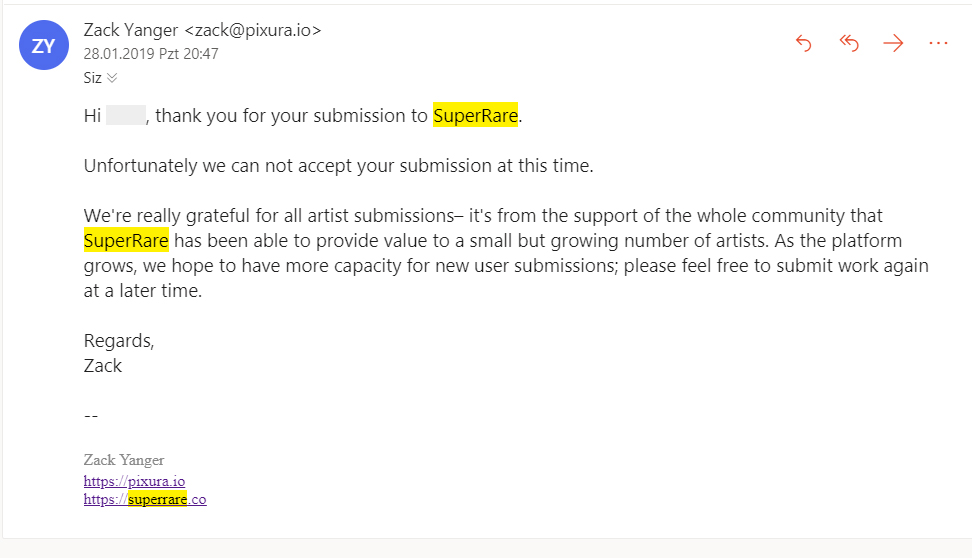Open the https://pixura.io signature link
Image resolution: width=972 pixels, height=558 pixels.
(x=135, y=481)
